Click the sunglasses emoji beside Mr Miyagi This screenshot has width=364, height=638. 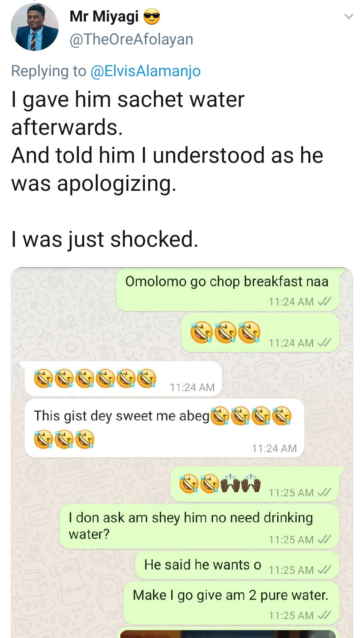(x=152, y=17)
